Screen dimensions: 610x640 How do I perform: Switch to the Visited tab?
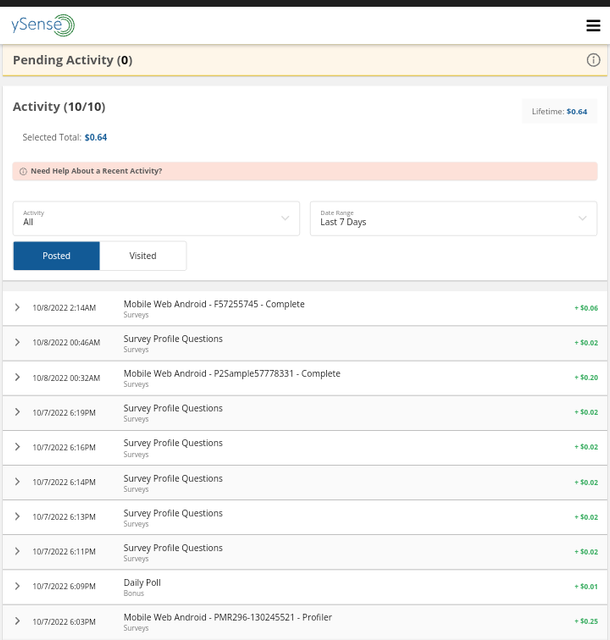pos(143,256)
